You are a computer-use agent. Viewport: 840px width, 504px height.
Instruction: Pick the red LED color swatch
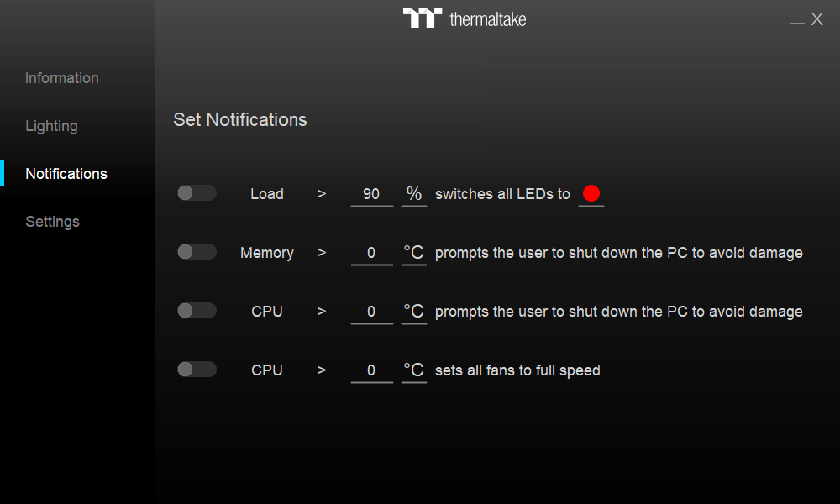591,193
